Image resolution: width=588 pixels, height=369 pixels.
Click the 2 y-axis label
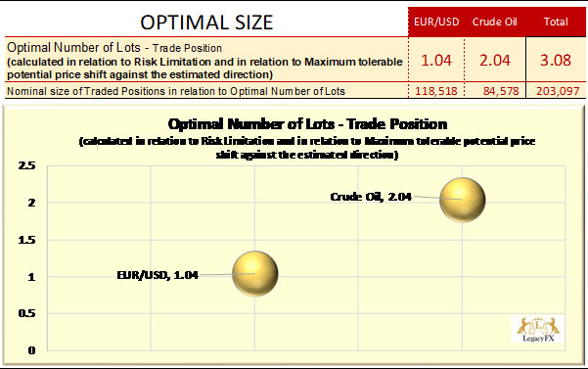pos(31,203)
